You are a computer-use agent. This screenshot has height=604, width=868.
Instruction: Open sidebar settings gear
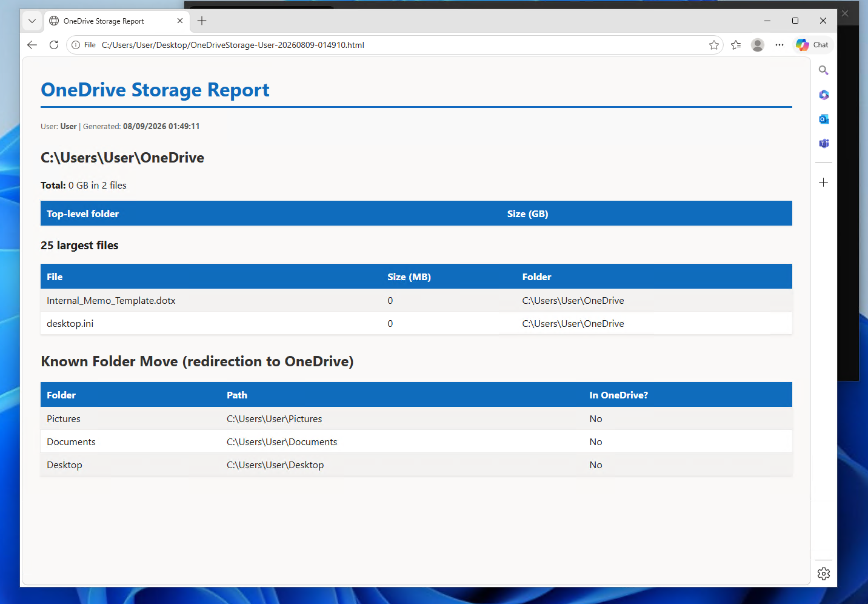point(824,574)
